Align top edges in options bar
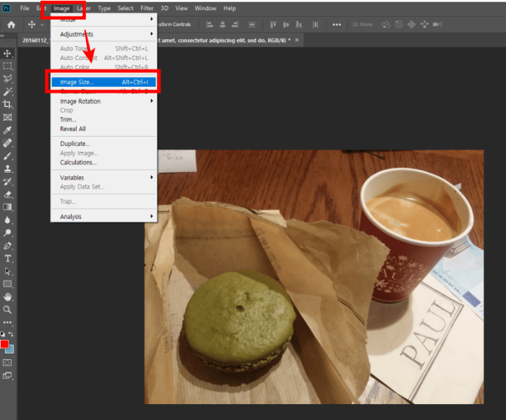Screen dimensions: 506x420 click(x=273, y=25)
